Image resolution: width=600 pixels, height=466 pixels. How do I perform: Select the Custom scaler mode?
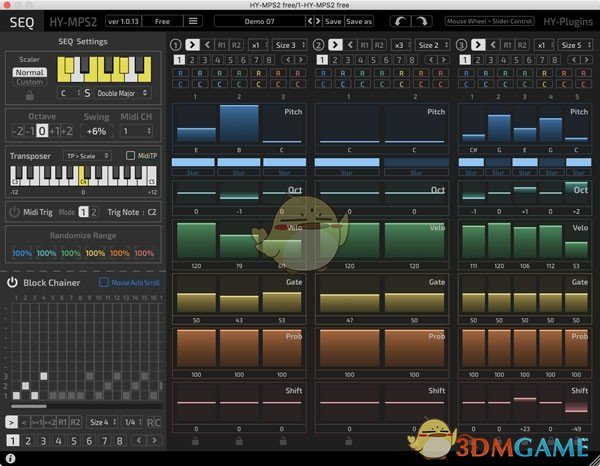(29, 82)
